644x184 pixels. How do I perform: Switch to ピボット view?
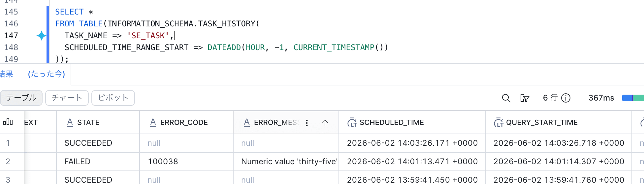coord(113,98)
